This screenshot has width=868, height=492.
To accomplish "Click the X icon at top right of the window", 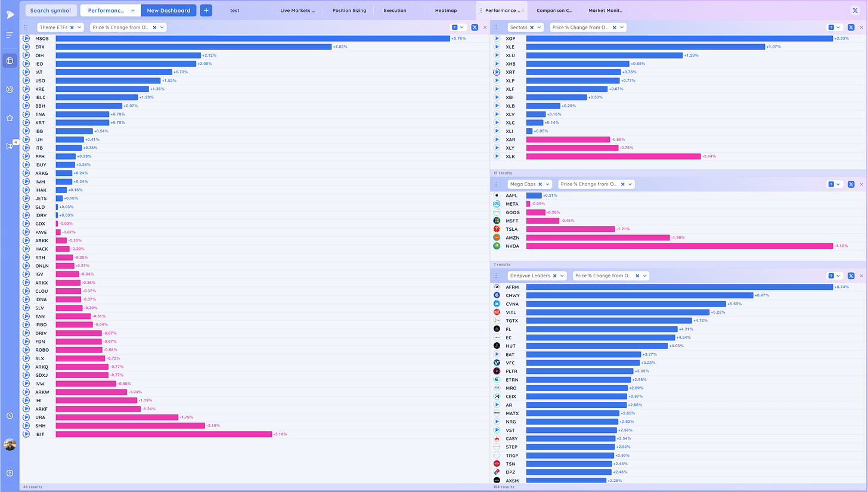I will pyautogui.click(x=855, y=10).
